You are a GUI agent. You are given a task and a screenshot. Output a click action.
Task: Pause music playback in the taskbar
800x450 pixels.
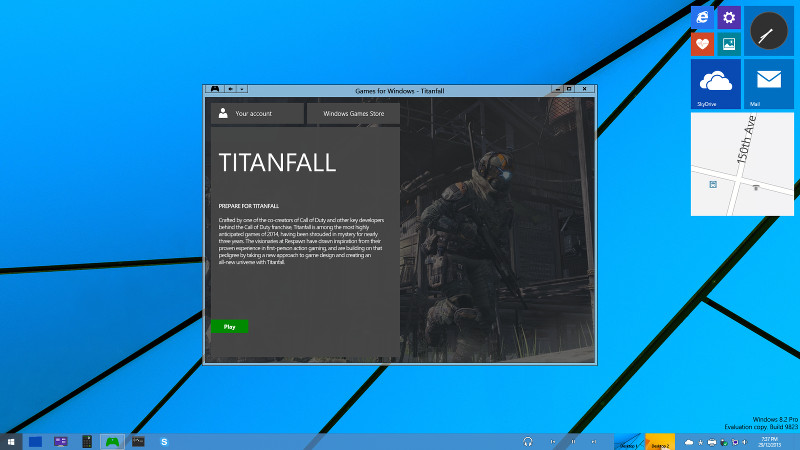coord(573,442)
